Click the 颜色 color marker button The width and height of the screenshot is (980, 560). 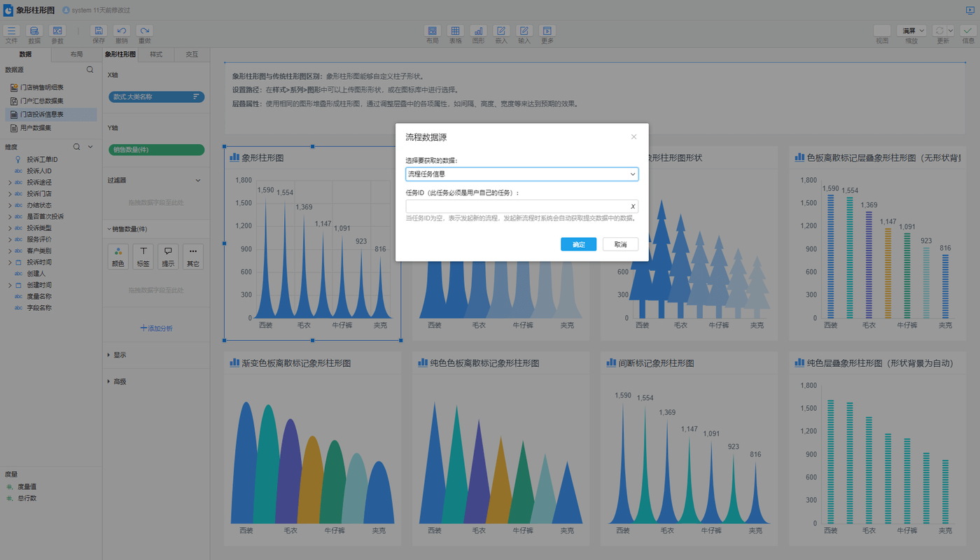point(118,256)
